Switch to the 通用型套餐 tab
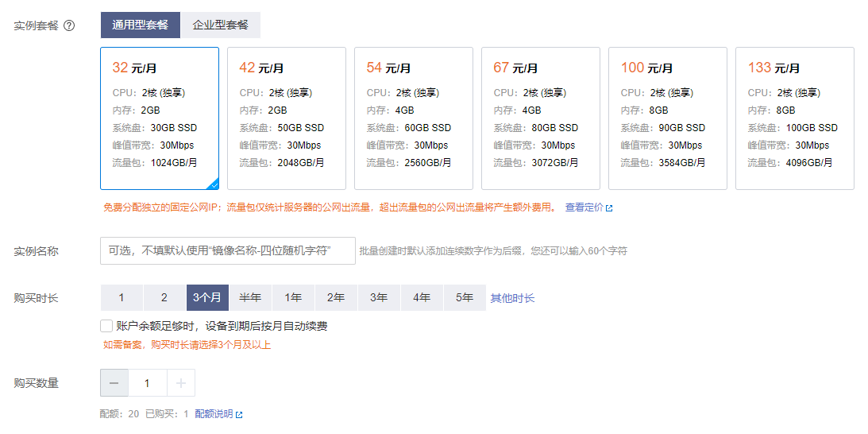Screen dimensions: 868x434 pos(141,25)
